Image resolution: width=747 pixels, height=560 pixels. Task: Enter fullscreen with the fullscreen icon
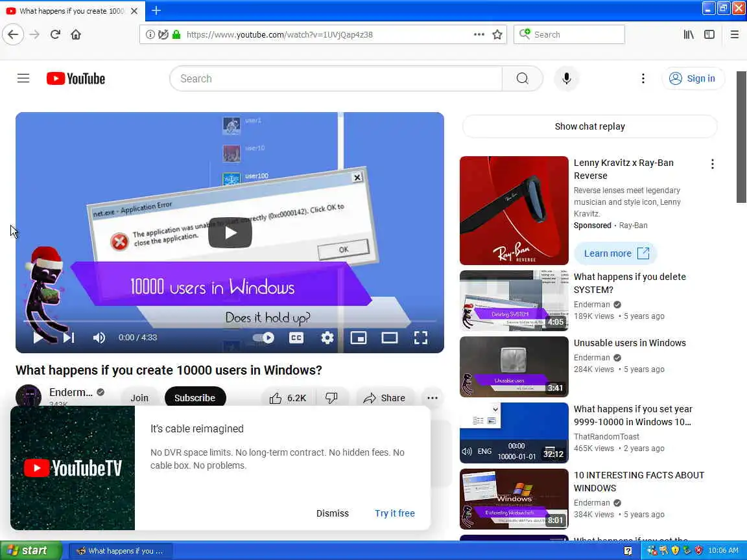pyautogui.click(x=421, y=338)
